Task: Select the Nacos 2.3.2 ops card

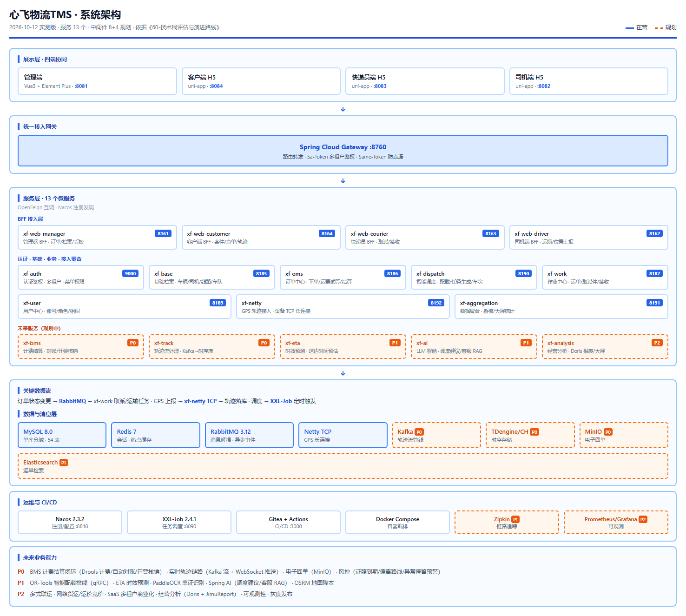Action: 70,522
